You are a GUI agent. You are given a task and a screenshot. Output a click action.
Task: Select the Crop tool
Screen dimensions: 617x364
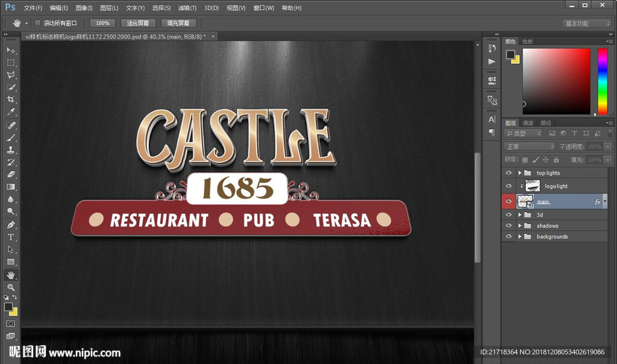(x=11, y=100)
